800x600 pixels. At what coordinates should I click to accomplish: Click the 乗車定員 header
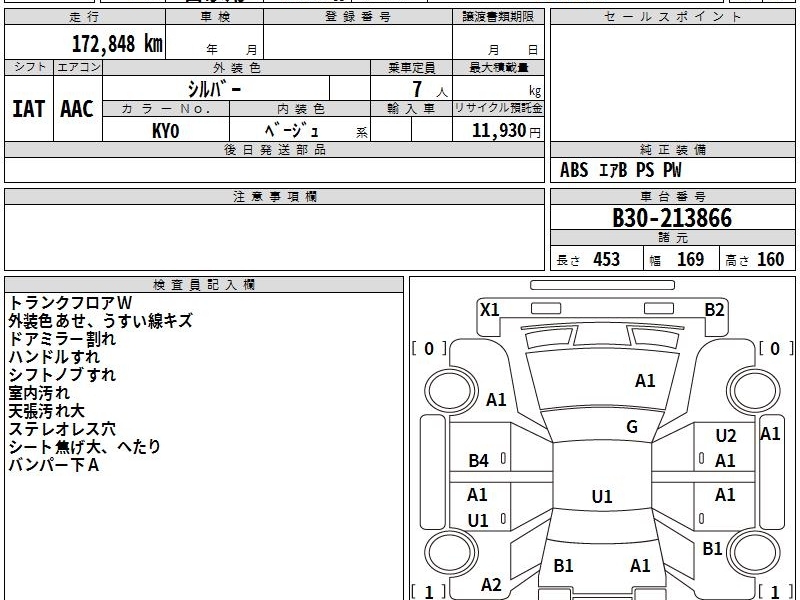(411, 68)
